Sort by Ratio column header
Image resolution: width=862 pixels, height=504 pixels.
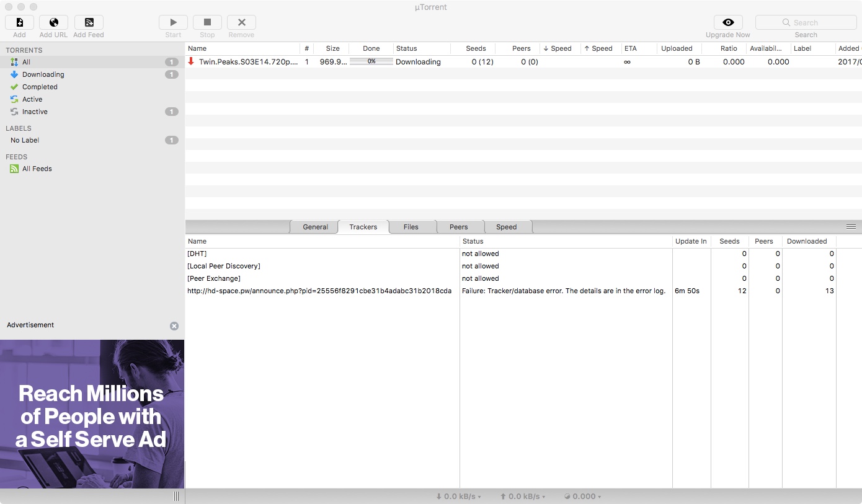point(724,48)
